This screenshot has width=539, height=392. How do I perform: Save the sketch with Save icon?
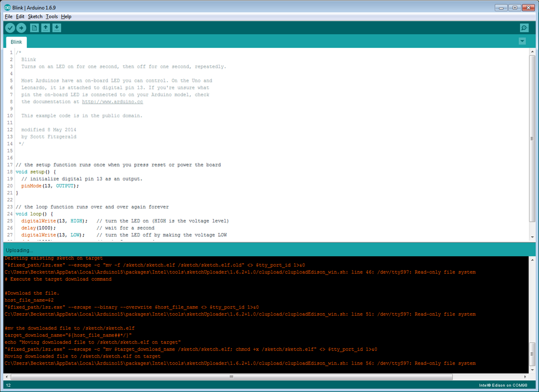point(57,28)
